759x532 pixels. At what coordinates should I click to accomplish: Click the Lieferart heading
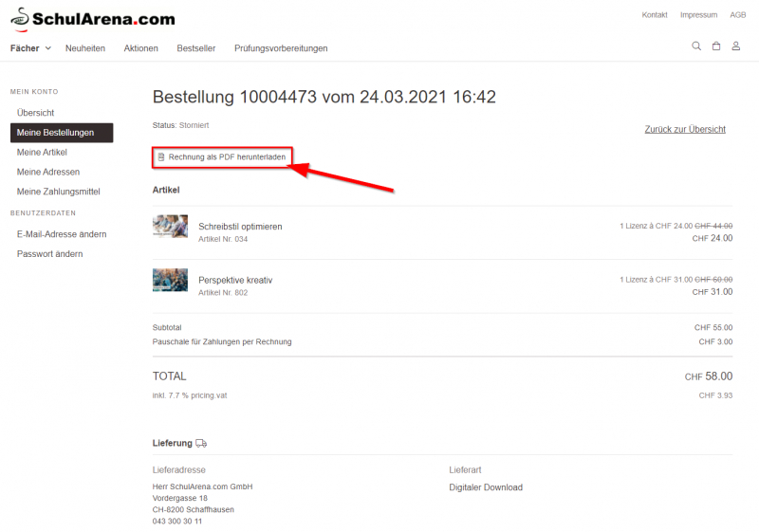tap(465, 469)
